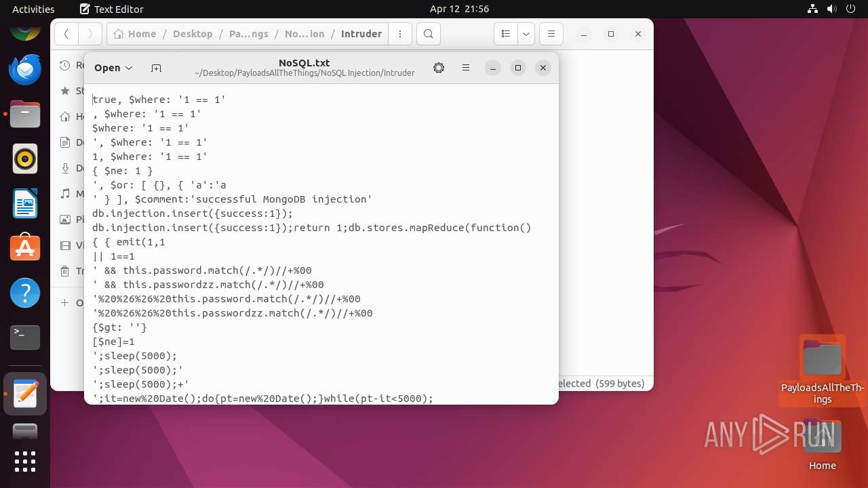Click "db.injection.insert({success:1});" line

tap(193, 213)
